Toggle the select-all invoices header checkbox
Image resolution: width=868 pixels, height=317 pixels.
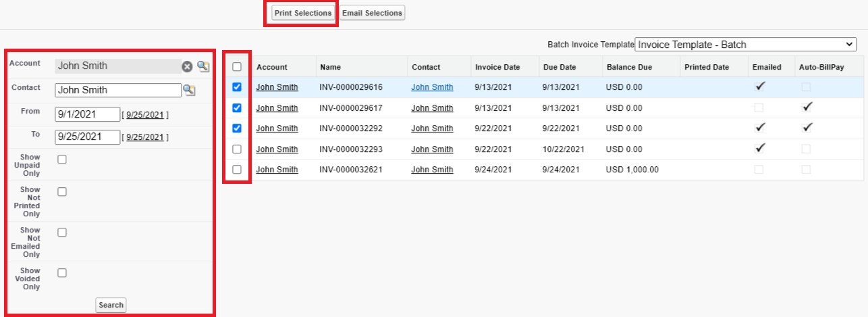(x=237, y=67)
